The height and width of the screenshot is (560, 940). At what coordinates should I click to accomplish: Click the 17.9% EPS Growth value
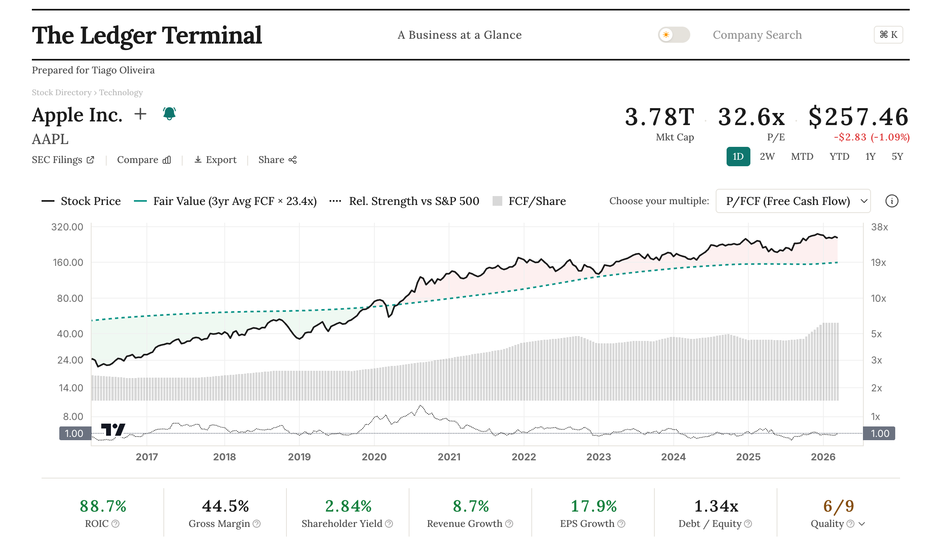593,506
